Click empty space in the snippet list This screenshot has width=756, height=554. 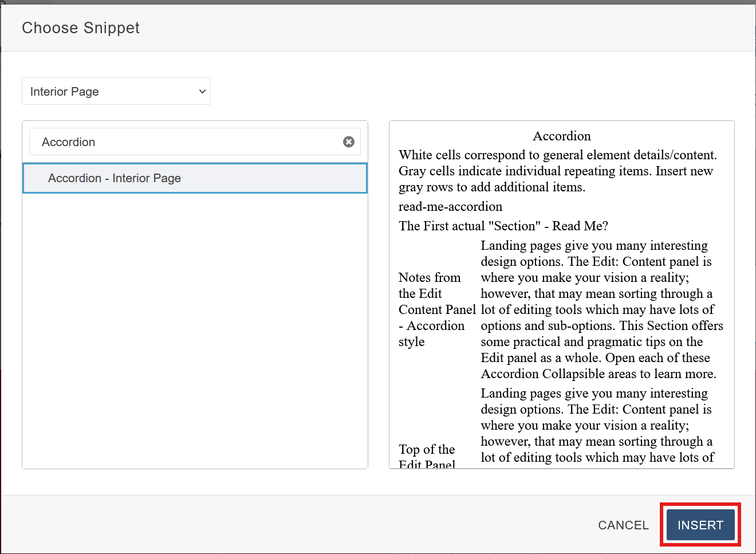click(194, 332)
